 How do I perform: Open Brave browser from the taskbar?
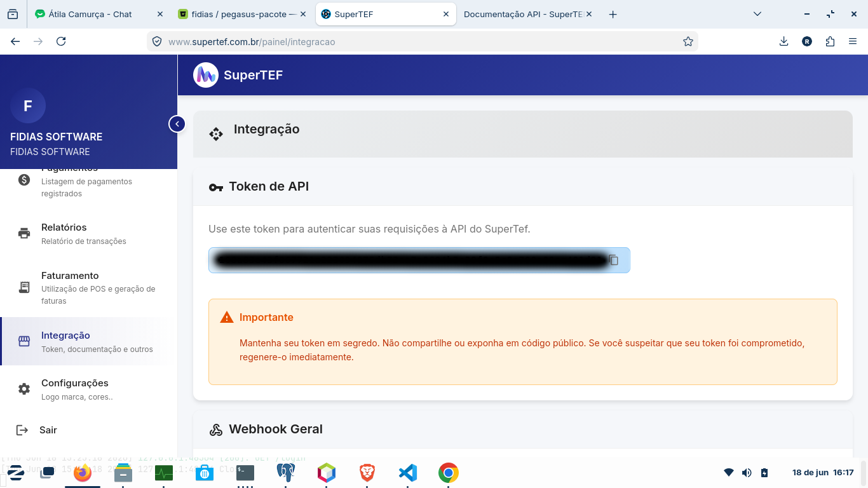(x=367, y=473)
